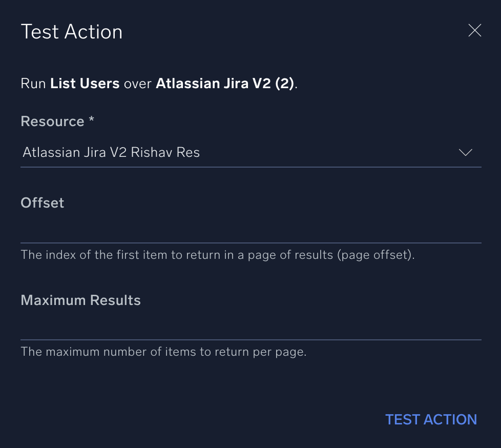Click the underline of the Maximum Results field
This screenshot has height=448, width=501.
(251, 338)
